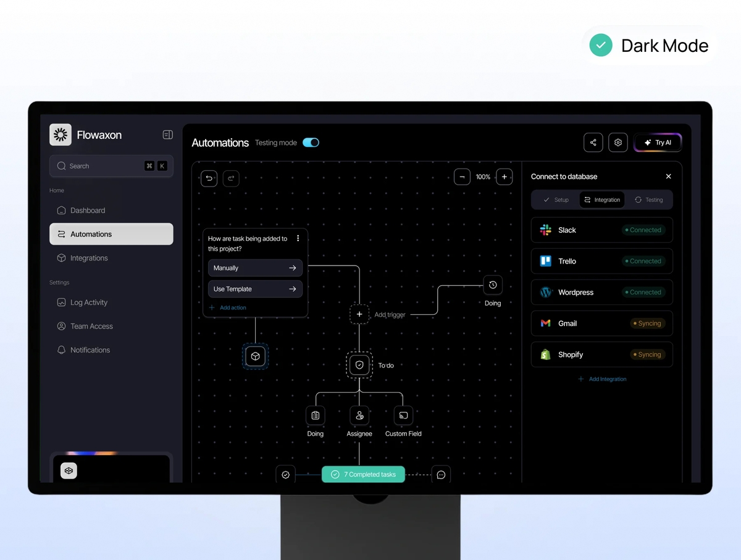741x560 pixels.
Task: Open the three-dot menu on task card
Action: click(x=298, y=238)
